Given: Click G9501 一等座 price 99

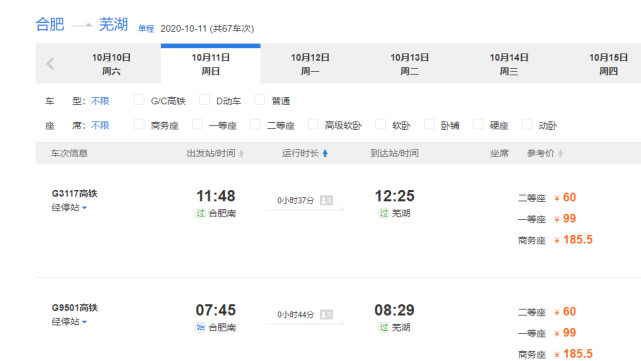Looking at the screenshot, I should pyautogui.click(x=569, y=332).
